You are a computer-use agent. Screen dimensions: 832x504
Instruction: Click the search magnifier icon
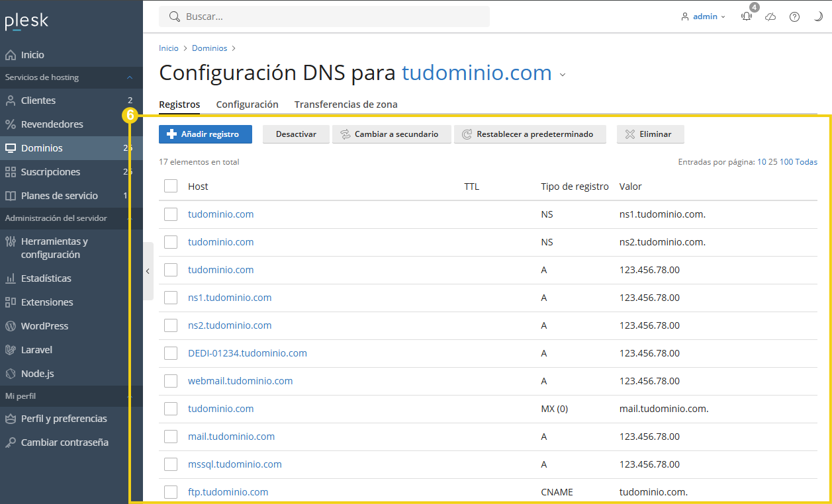175,17
